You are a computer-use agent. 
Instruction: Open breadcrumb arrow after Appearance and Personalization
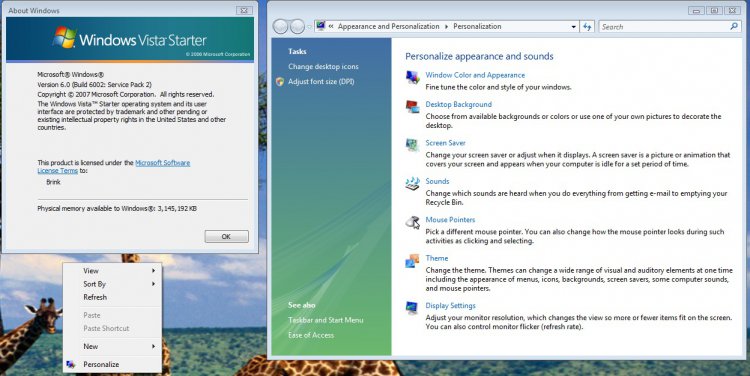[x=446, y=27]
